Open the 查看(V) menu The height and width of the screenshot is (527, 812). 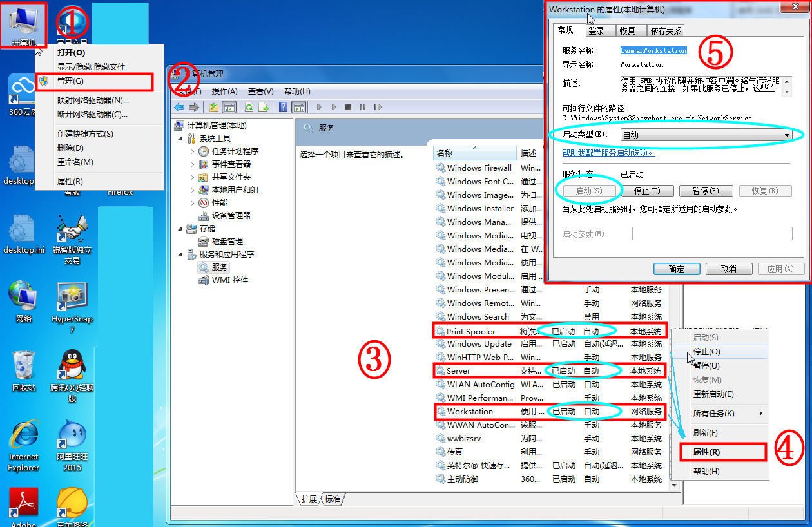[260, 91]
